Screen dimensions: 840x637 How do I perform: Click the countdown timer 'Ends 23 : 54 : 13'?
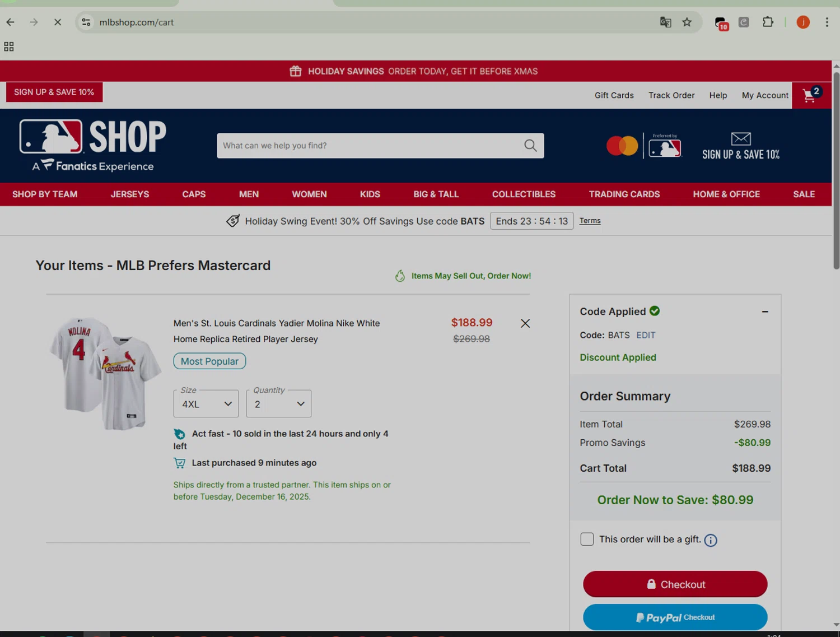532,221
